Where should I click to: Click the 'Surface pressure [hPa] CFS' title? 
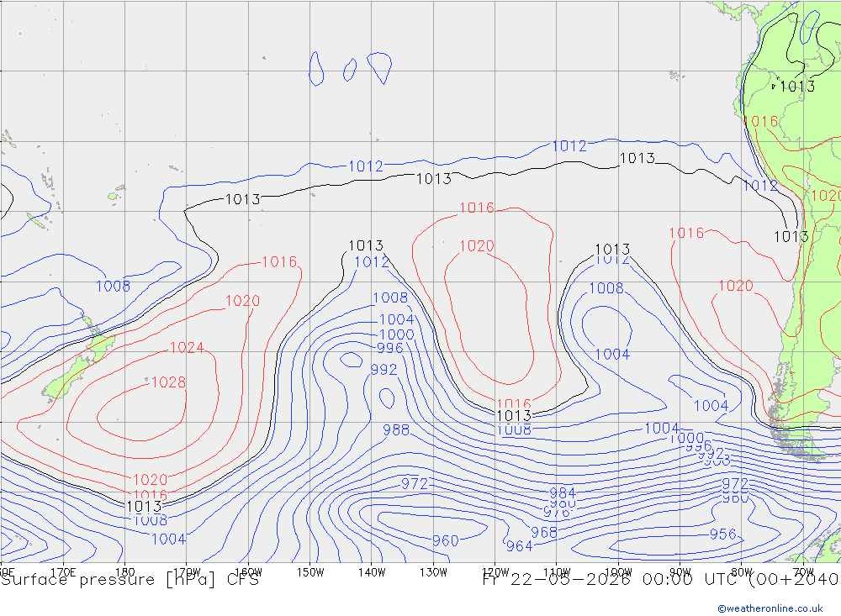[x=130, y=580]
